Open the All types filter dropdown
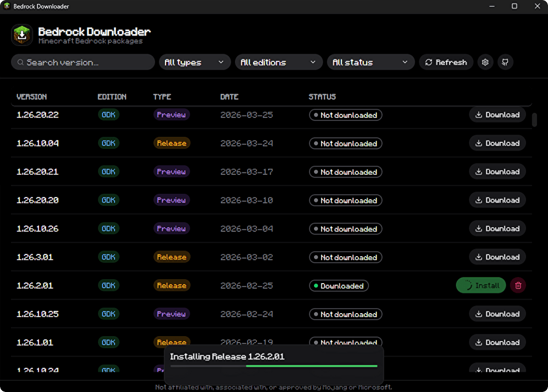Image resolution: width=548 pixels, height=392 pixels. [x=195, y=62]
